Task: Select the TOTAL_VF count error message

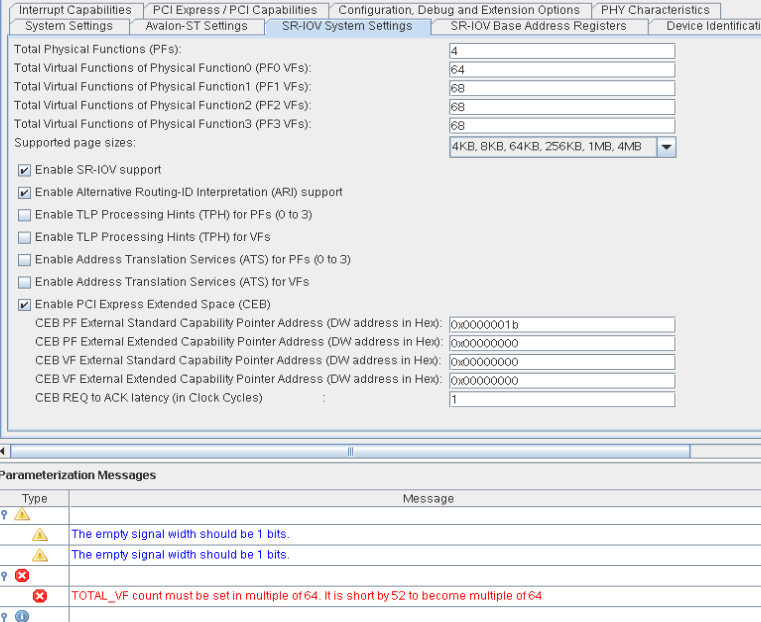Action: 307,596
